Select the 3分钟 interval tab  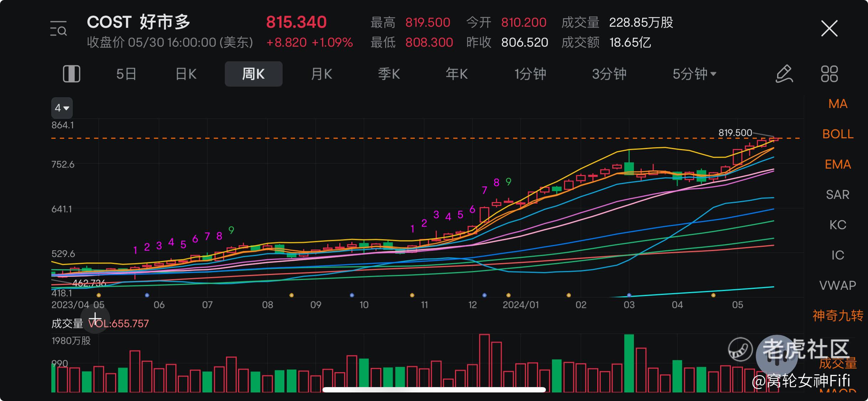pos(609,74)
